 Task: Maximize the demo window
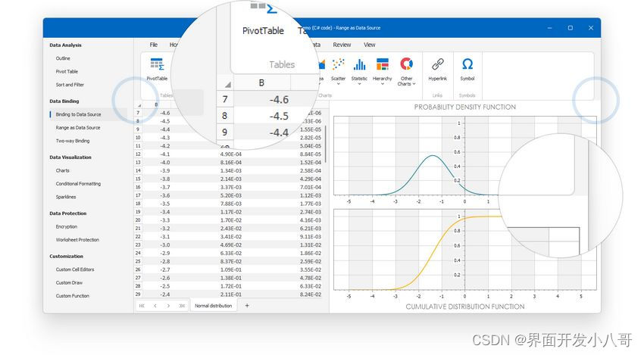570,28
